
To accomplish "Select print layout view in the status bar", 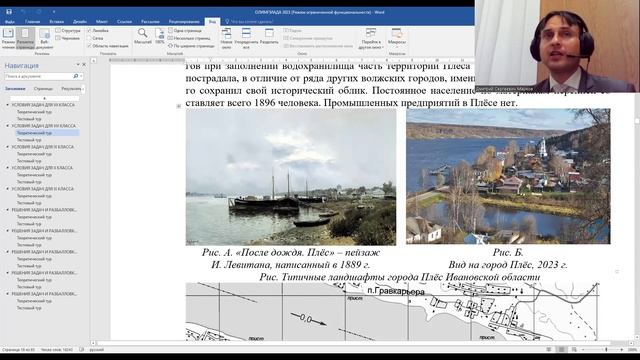I will (x=561, y=350).
